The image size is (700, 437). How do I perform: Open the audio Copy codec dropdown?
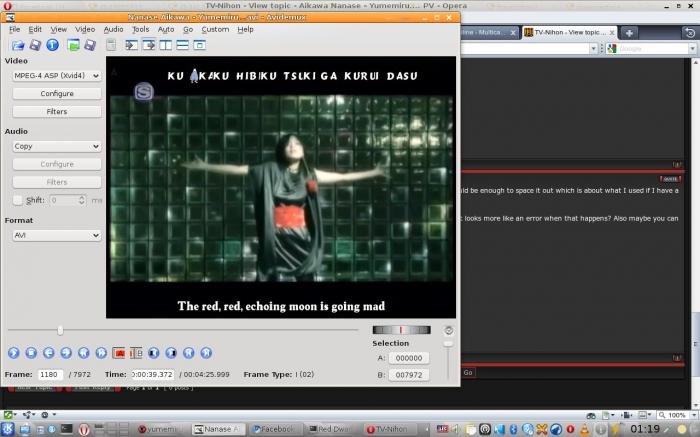click(x=57, y=146)
